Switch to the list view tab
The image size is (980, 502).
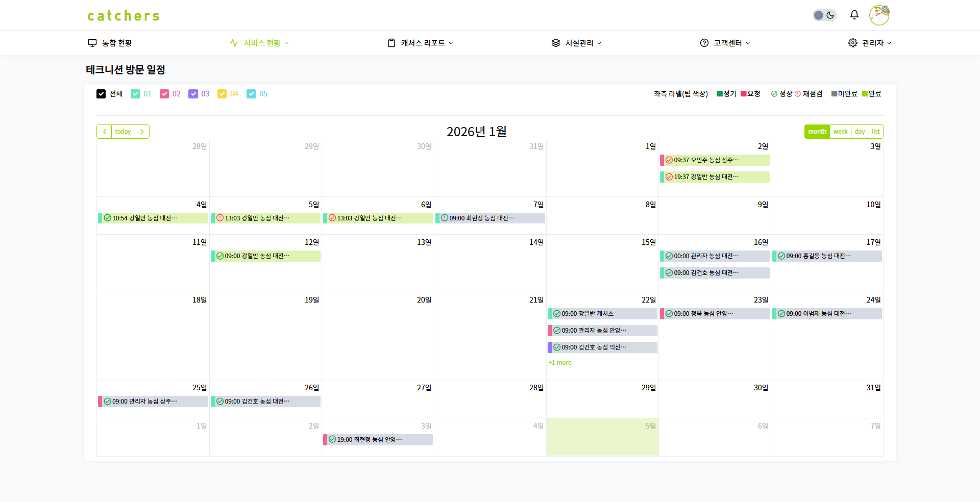pyautogui.click(x=875, y=132)
